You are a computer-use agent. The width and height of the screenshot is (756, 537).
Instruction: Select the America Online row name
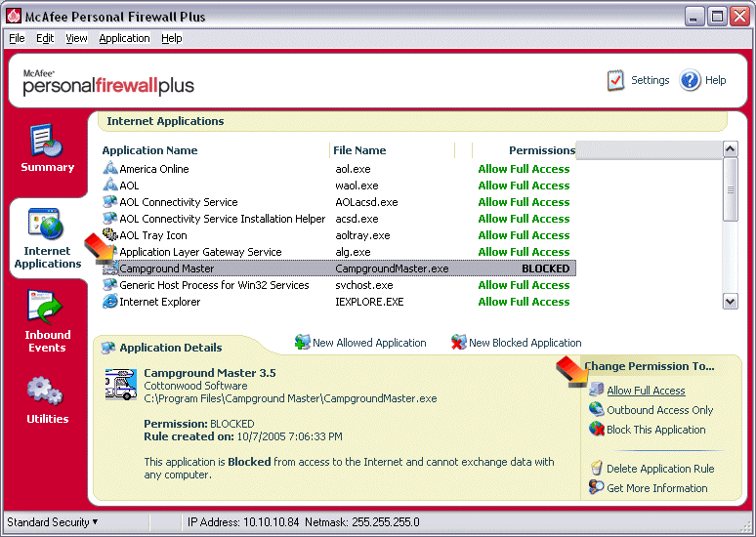click(153, 169)
